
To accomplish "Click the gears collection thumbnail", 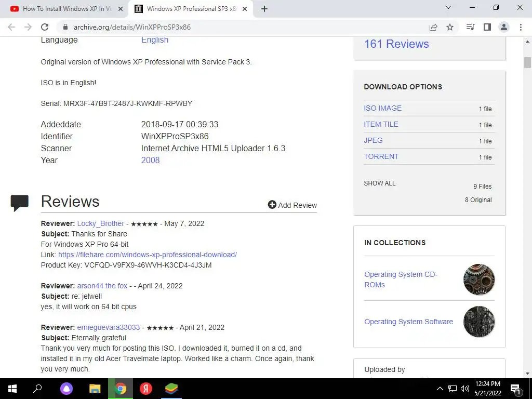I will (479, 280).
